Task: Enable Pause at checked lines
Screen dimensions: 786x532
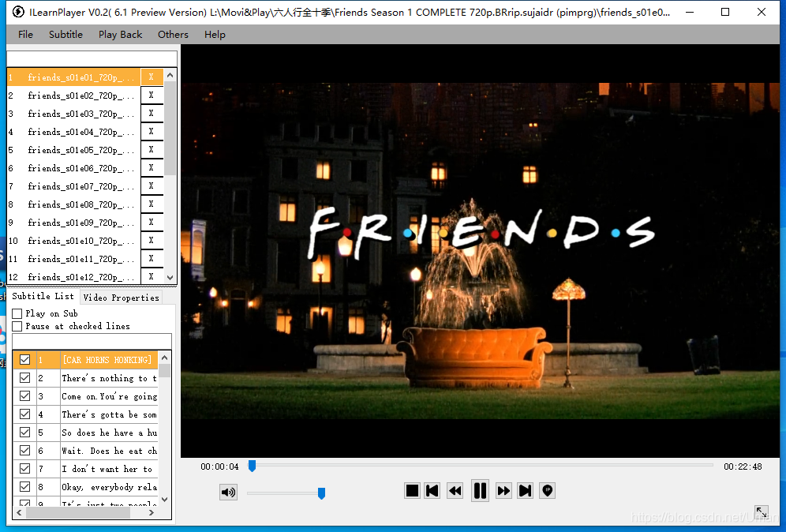Action: (17, 327)
